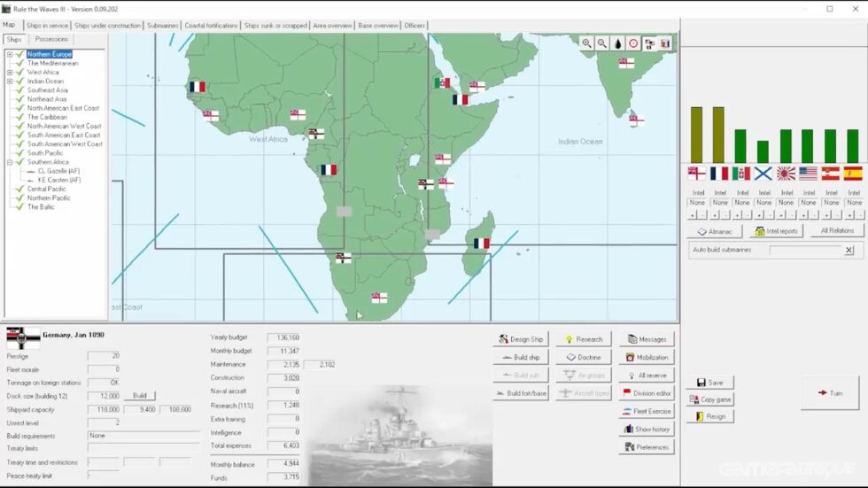868x488 pixels.
Task: Open the Coastal fortifications tab
Action: click(x=211, y=26)
